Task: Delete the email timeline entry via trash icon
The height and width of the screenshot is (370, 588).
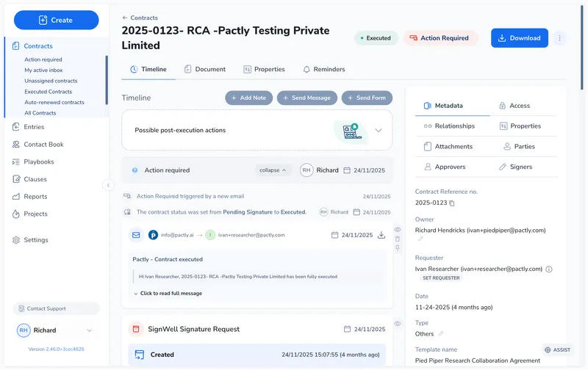Action: click(x=398, y=239)
